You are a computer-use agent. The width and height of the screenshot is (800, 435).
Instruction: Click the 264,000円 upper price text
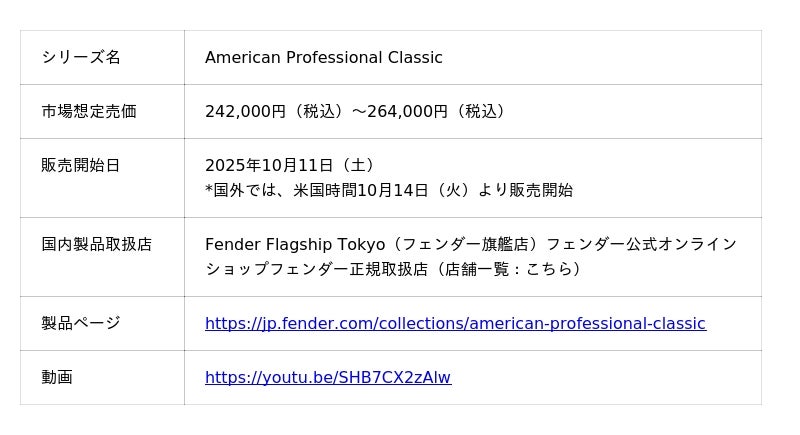[x=407, y=111]
